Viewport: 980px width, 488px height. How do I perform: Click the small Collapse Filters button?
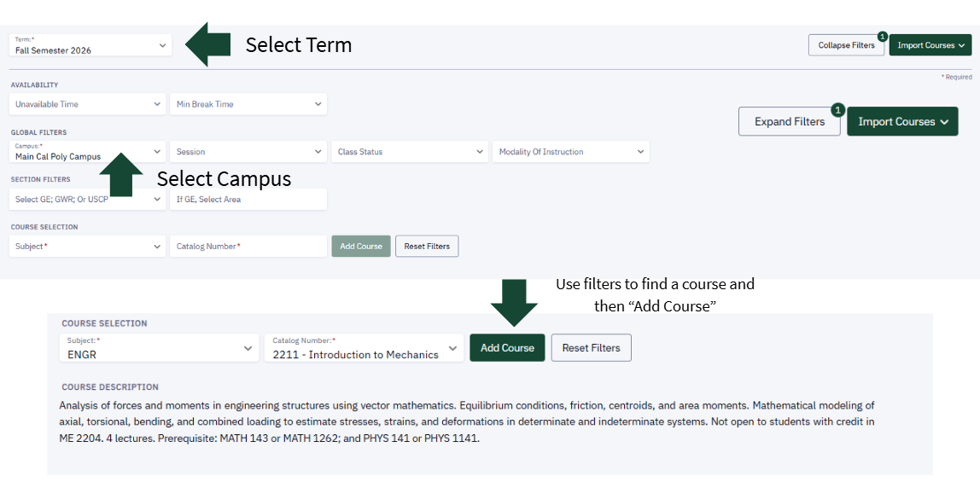click(846, 45)
